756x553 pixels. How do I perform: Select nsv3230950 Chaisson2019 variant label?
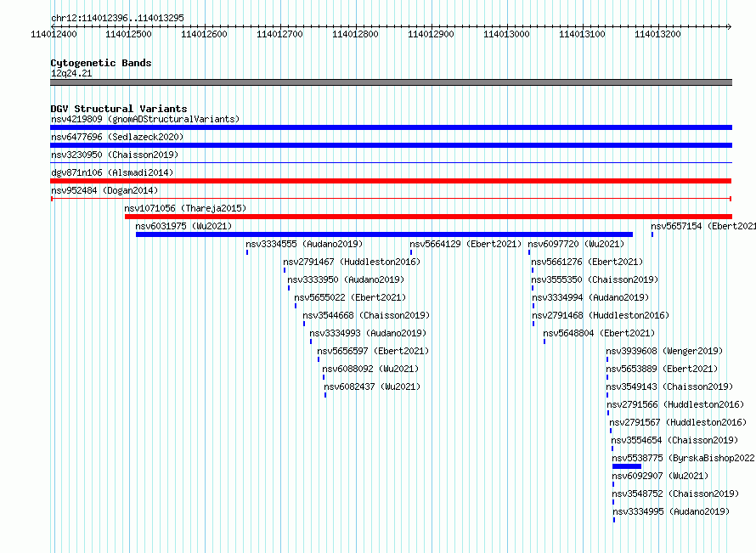[x=115, y=155]
